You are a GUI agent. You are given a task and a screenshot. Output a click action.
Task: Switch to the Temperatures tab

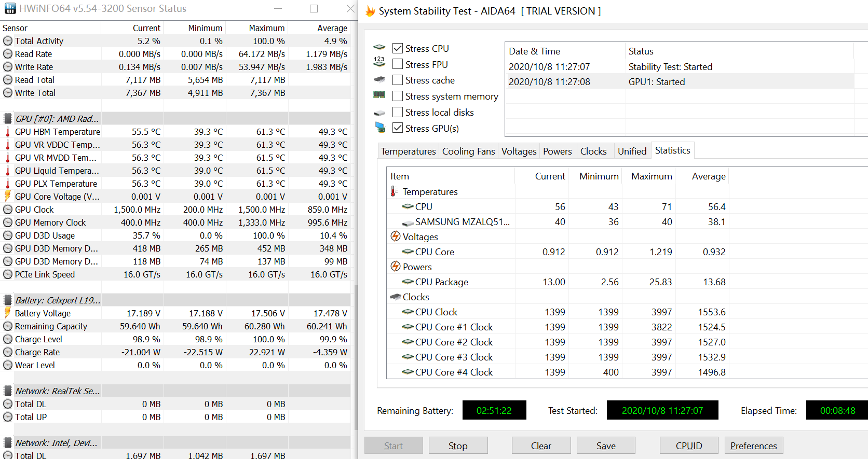coord(409,151)
